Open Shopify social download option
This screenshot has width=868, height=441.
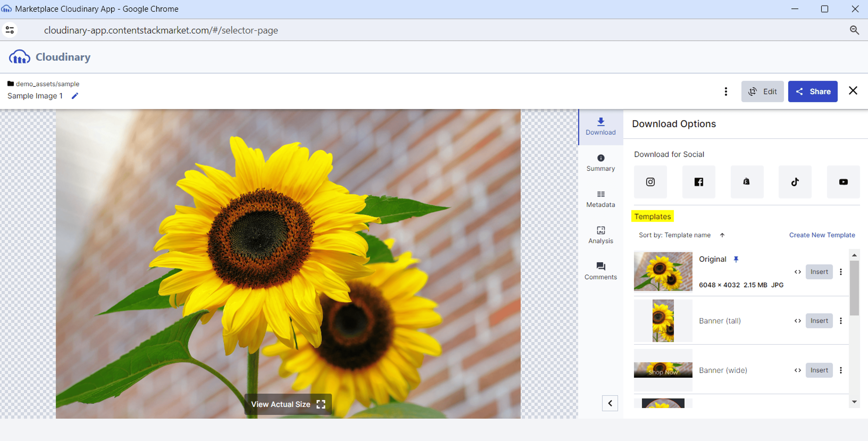pos(747,182)
